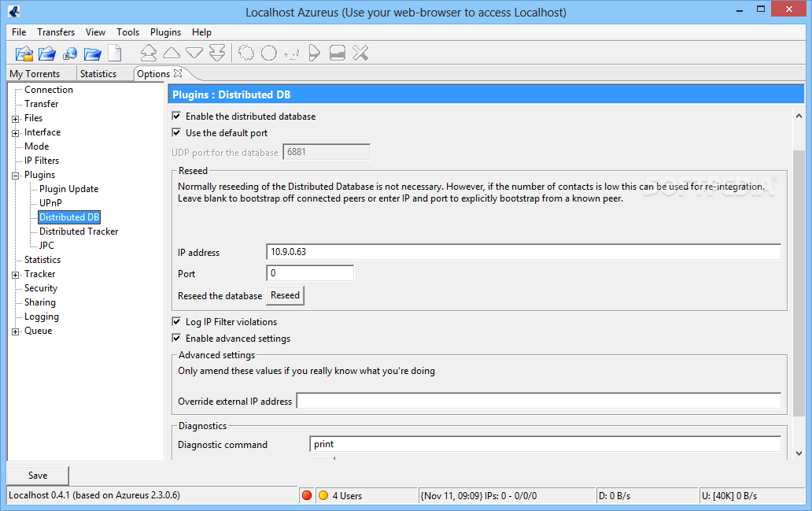The height and width of the screenshot is (511, 812).
Task: Open the Help menu
Action: pos(201,32)
